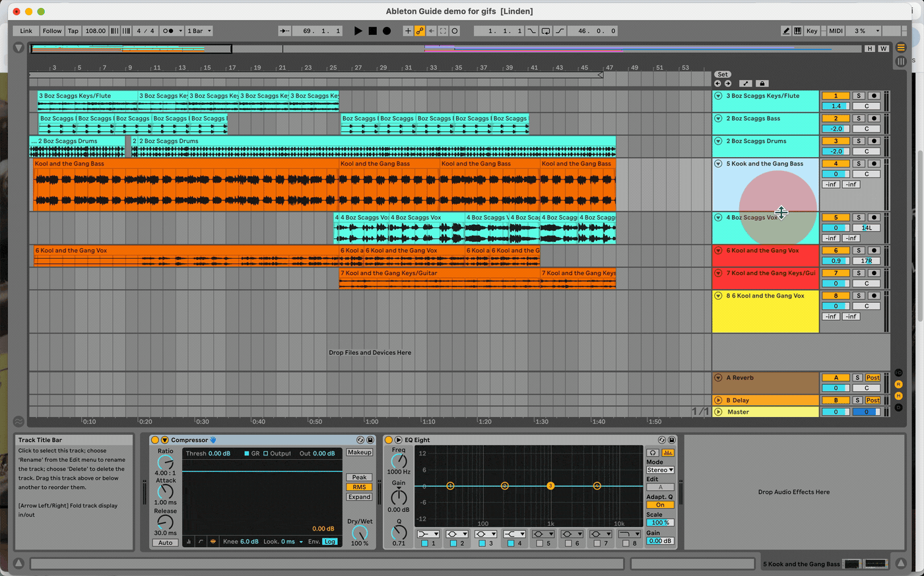Image resolution: width=924 pixels, height=576 pixels.
Task: Solo the 3 Boz Scaggs Keys/Flute track
Action: click(x=859, y=96)
